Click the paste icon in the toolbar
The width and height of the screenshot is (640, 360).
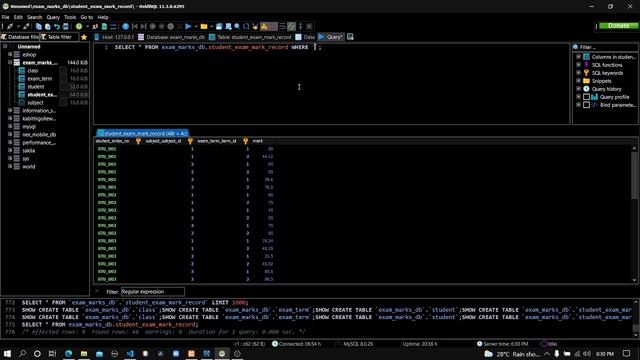click(x=48, y=27)
